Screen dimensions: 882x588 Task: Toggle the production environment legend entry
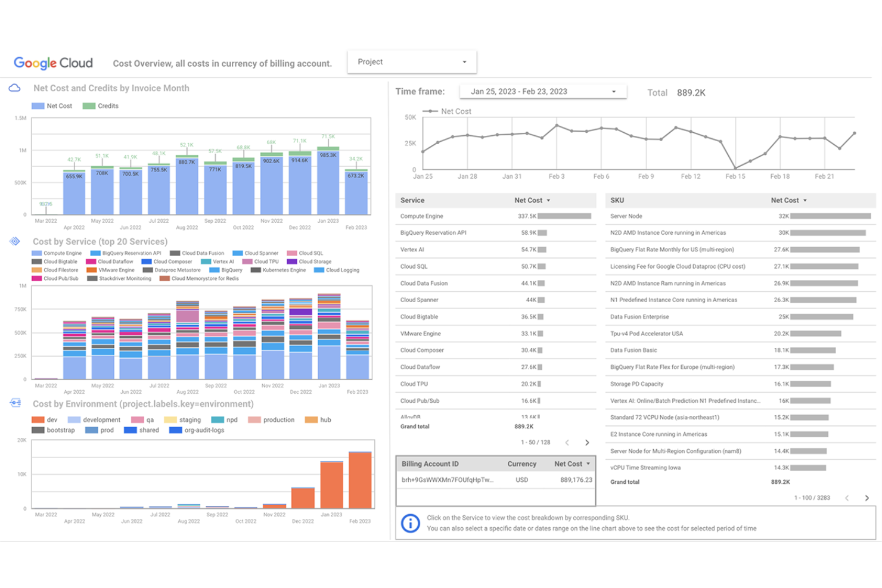[x=272, y=420]
